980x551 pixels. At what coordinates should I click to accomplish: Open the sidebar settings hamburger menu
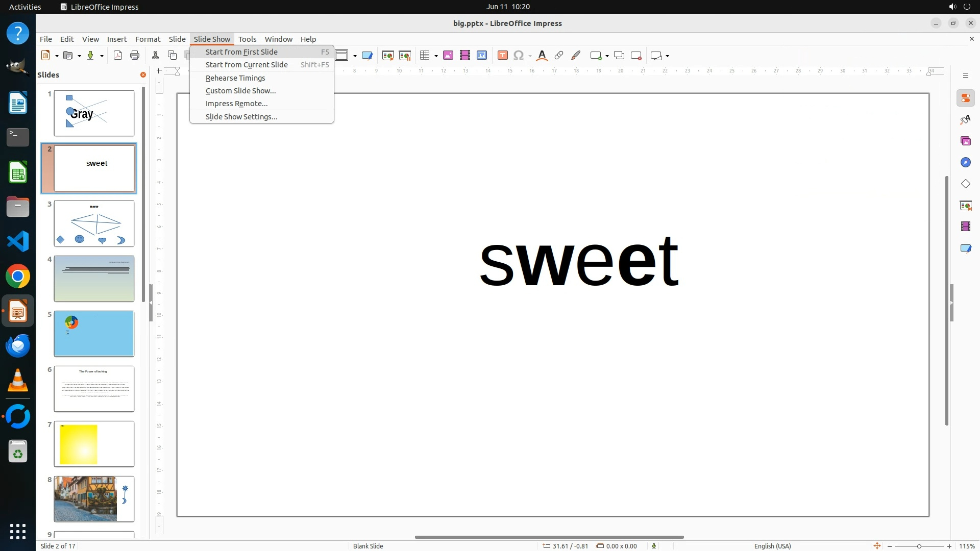click(x=965, y=75)
